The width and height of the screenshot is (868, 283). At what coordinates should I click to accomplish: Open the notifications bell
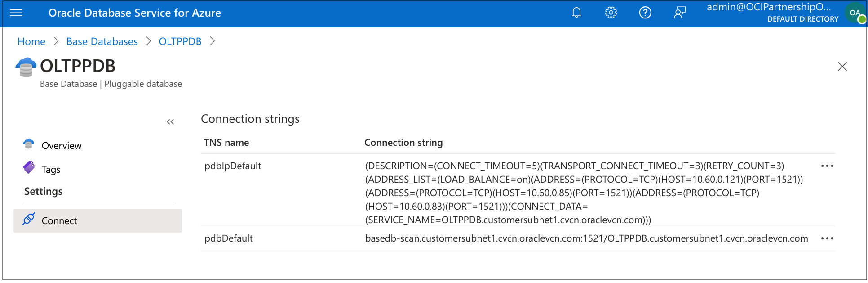pos(576,13)
